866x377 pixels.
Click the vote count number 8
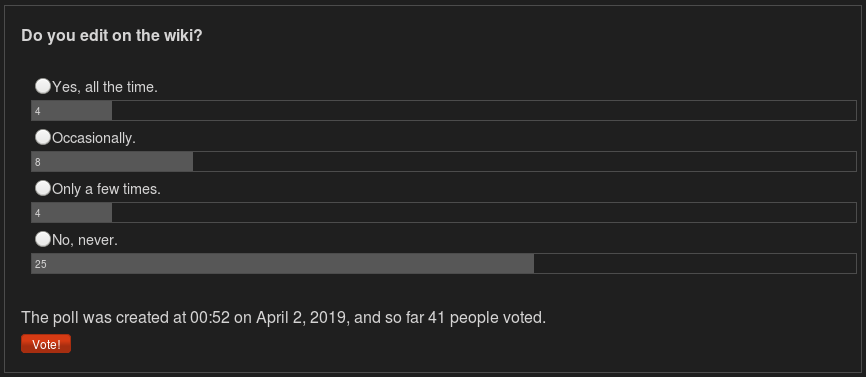point(38,163)
